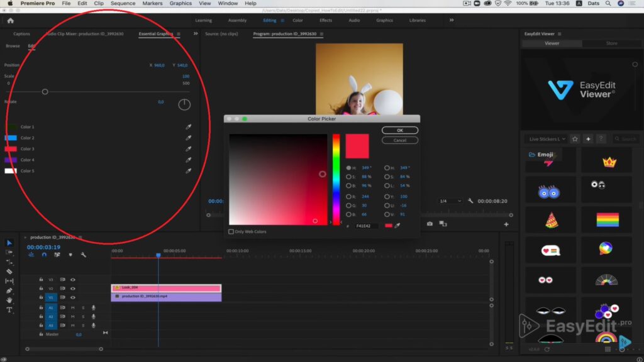The width and height of the screenshot is (644, 362).
Task: Select the Razor tool
Action: 9,271
